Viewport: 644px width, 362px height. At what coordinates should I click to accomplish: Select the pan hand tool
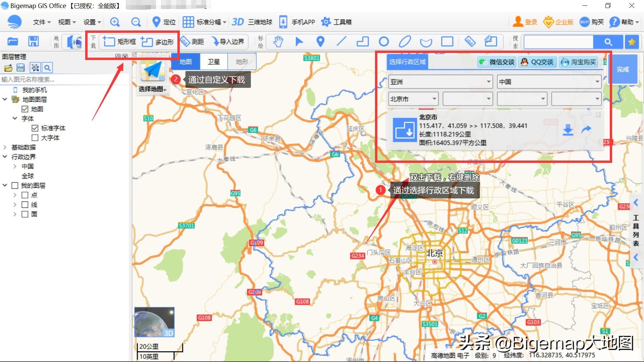pyautogui.click(x=278, y=42)
